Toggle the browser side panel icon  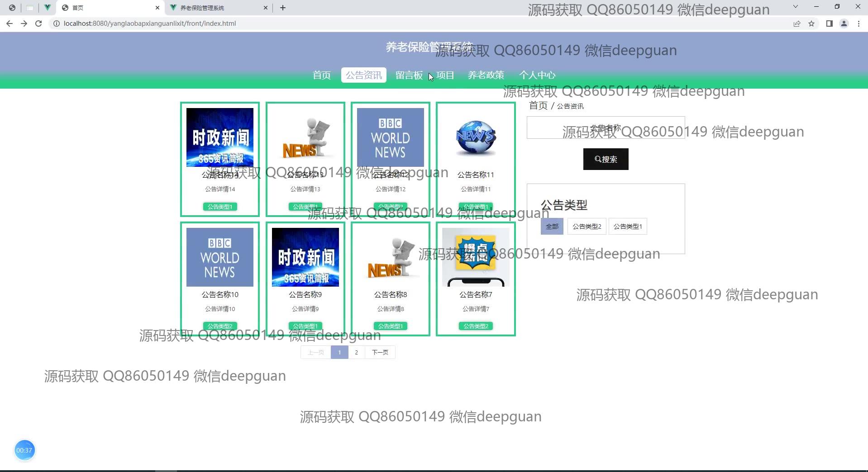coord(829,24)
